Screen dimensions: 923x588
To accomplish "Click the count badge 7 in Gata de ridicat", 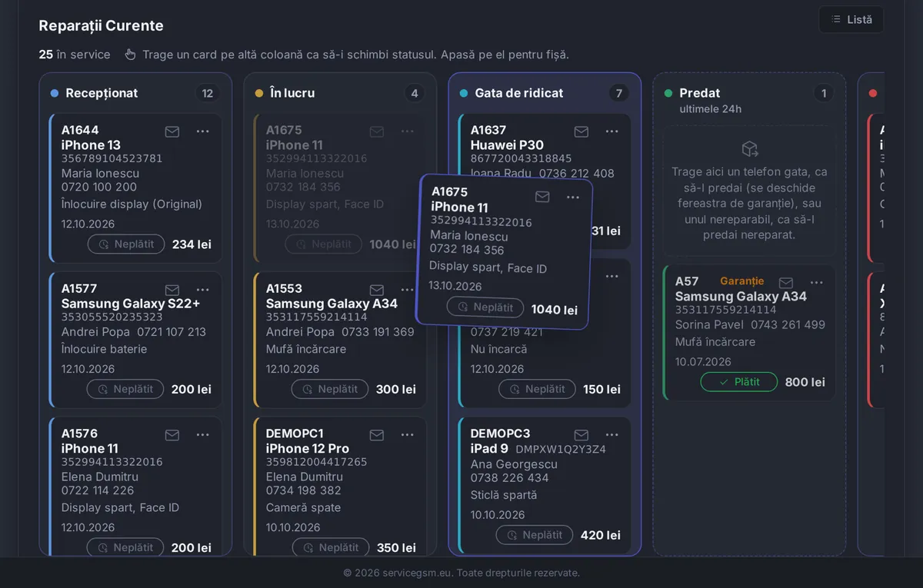I will pyautogui.click(x=618, y=93).
